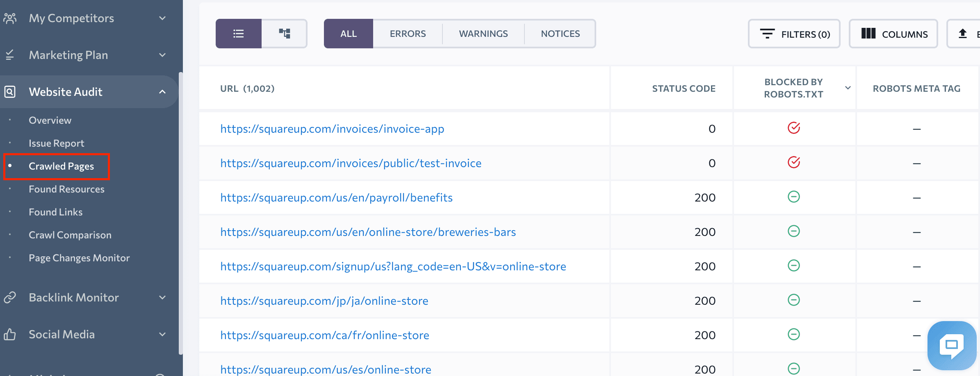Click the Backlink Monitor chain icon

(x=10, y=297)
